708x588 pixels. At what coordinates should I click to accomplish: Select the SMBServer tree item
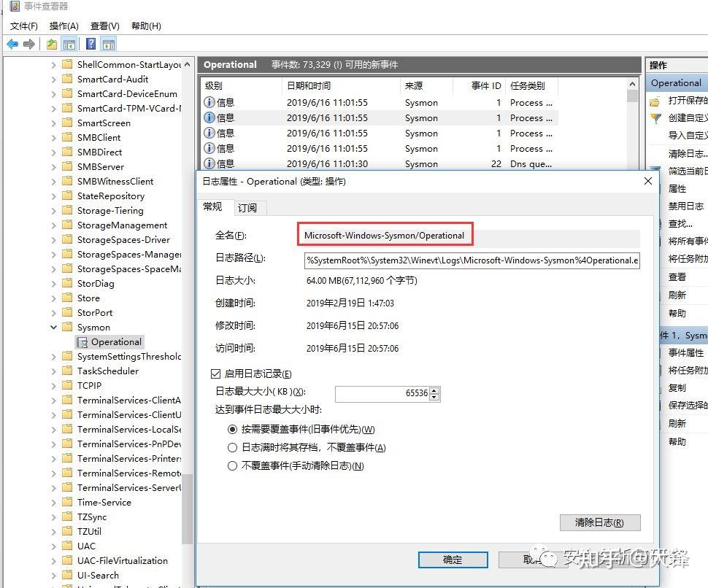[x=100, y=166]
